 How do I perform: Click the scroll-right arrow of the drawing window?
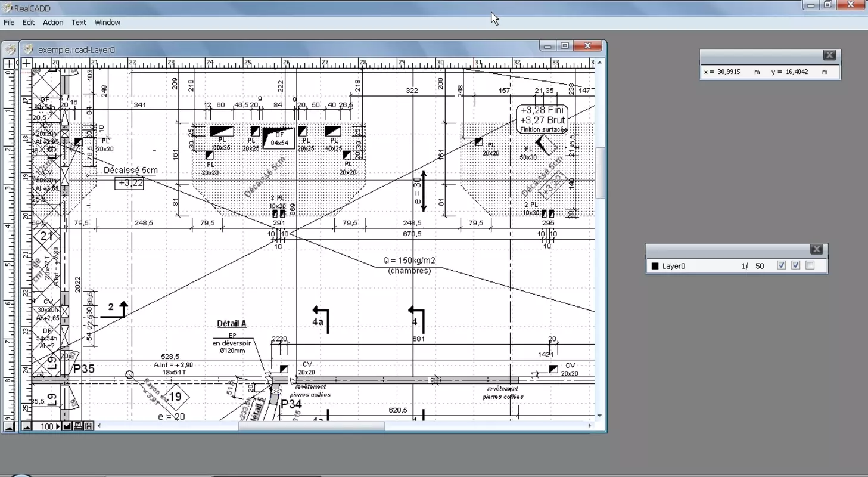point(590,426)
